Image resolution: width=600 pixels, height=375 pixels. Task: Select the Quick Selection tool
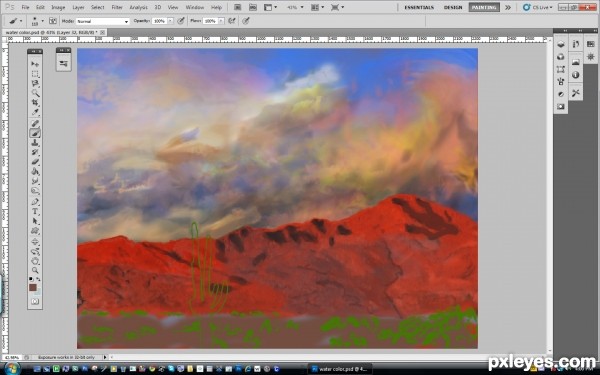[35, 93]
